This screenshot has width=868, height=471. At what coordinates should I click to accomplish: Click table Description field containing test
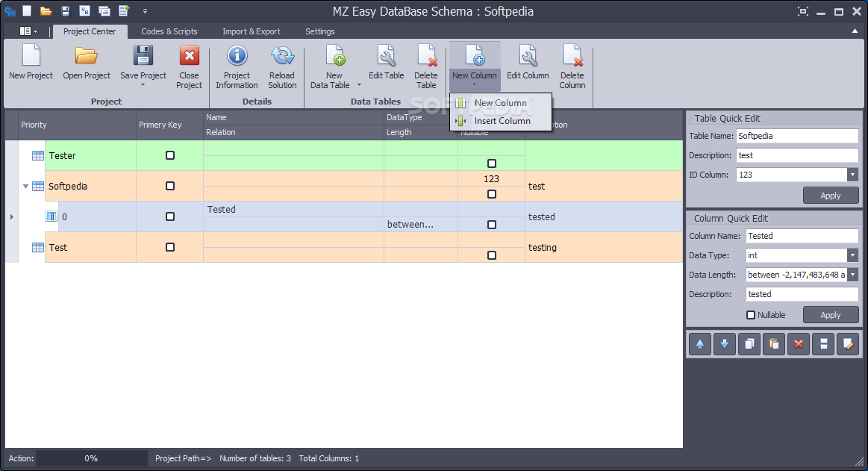(x=797, y=155)
